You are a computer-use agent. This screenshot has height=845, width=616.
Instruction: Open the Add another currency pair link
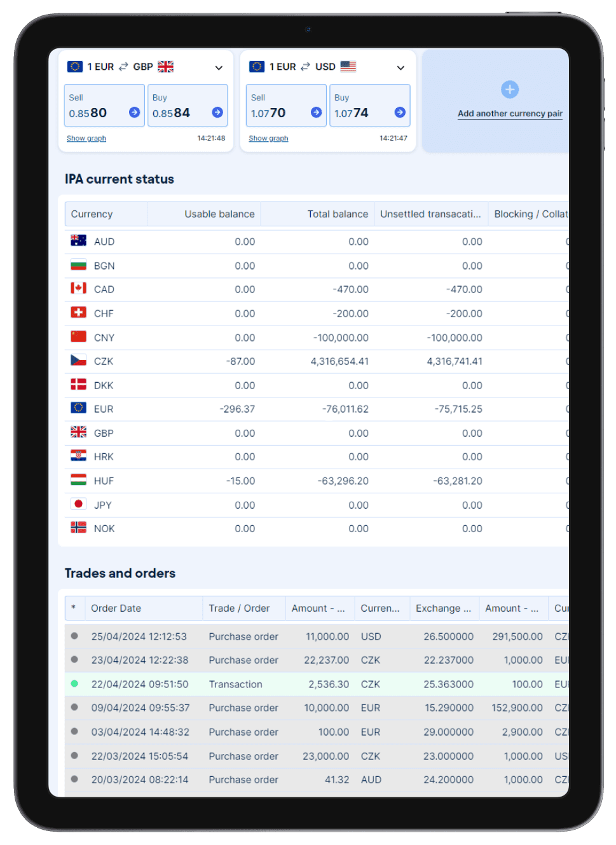(510, 114)
